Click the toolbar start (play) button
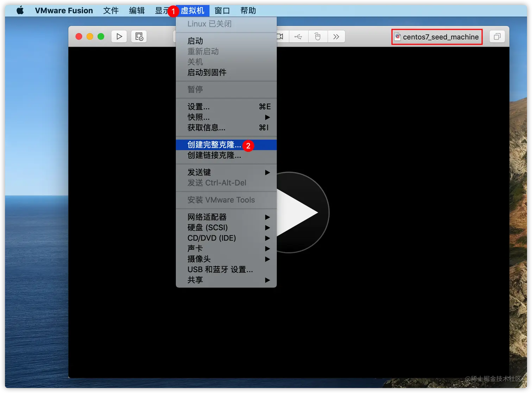The image size is (532, 393). 119,37
